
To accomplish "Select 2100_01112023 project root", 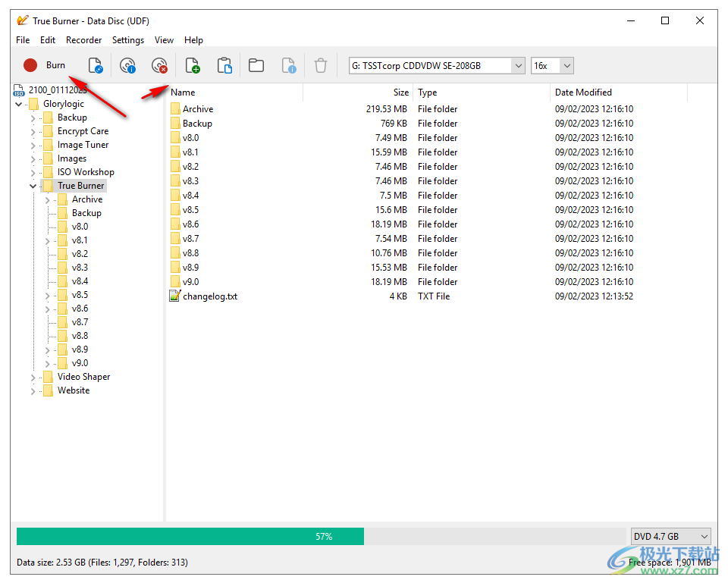I will coord(58,90).
